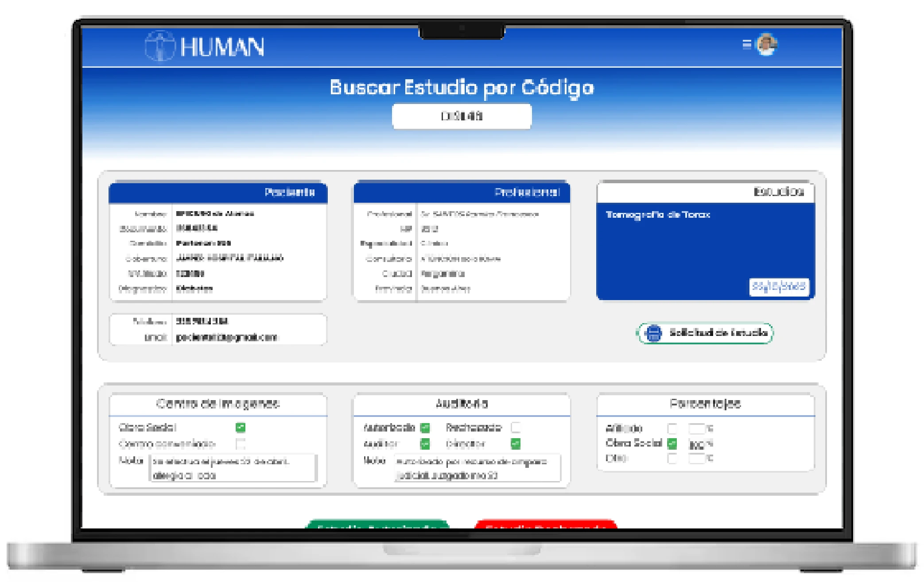Select the Paciente panel header
924x586 pixels.
click(x=217, y=192)
